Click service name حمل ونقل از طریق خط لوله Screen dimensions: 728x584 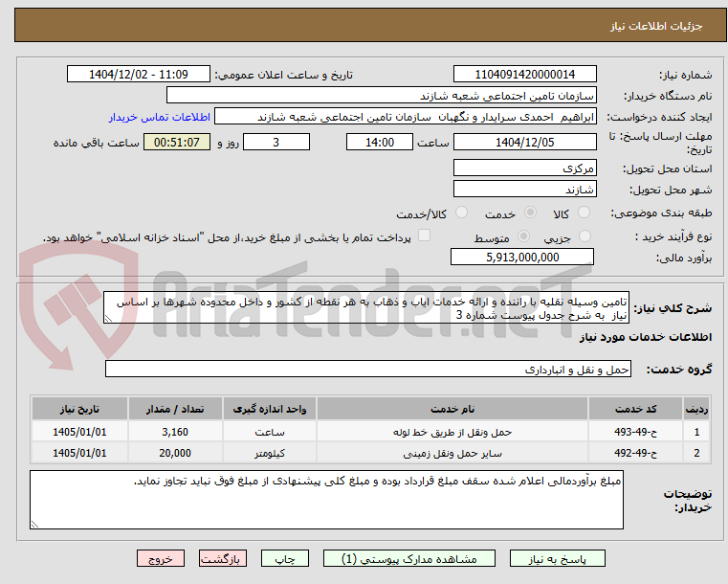[452, 432]
